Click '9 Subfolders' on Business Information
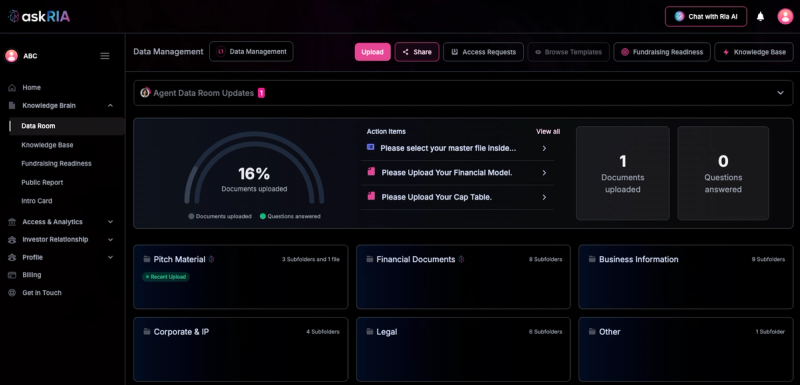The height and width of the screenshot is (385, 800). click(x=768, y=259)
